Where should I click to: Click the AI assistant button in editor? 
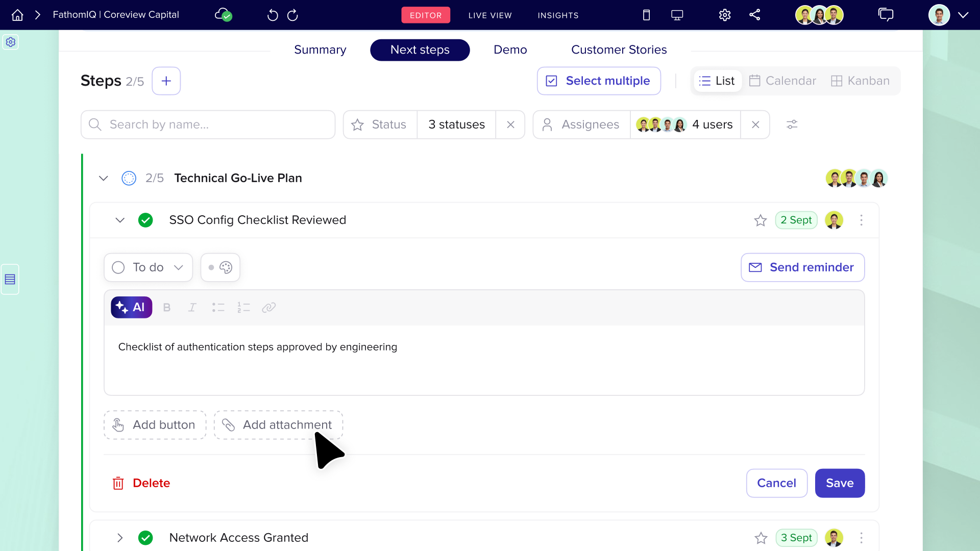[x=131, y=307]
